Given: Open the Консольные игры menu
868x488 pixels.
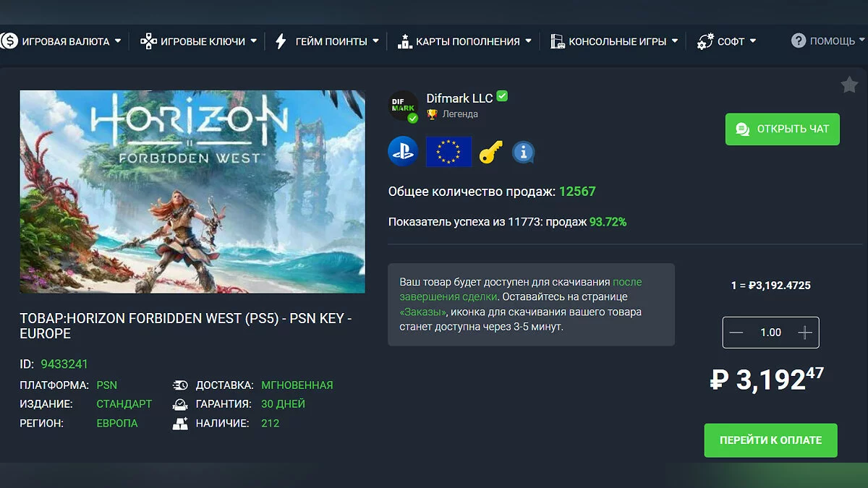Looking at the screenshot, I should (x=614, y=41).
